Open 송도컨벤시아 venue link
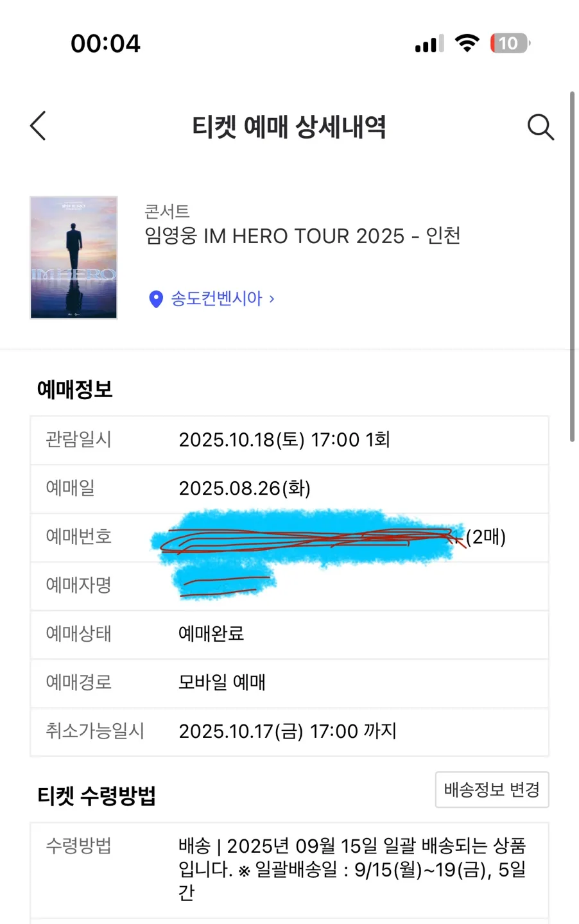The image size is (579, 924). pos(216,299)
